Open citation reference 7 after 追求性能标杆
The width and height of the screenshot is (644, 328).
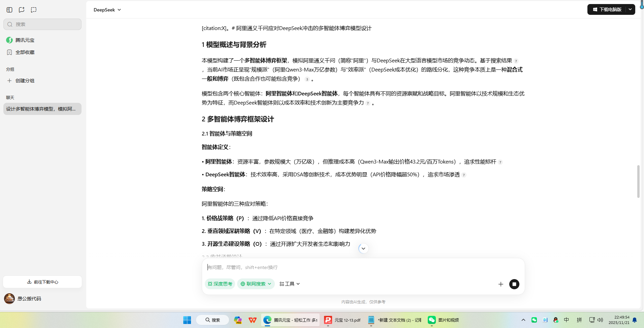[x=501, y=162]
